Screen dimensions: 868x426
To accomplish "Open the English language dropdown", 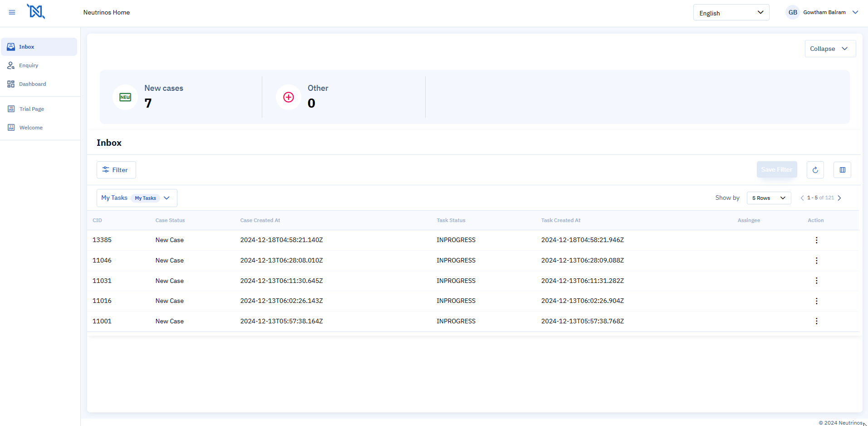I will pos(731,13).
